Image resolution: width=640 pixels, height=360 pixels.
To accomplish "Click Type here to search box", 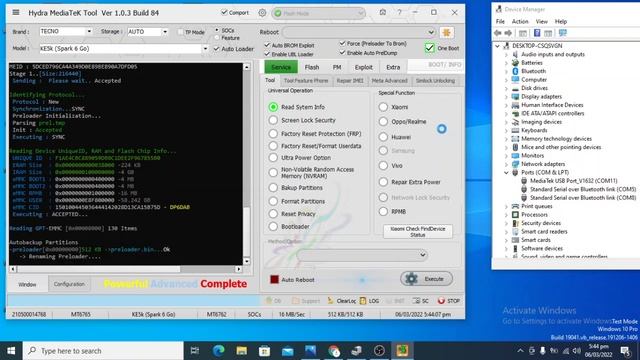I will [x=103, y=351].
